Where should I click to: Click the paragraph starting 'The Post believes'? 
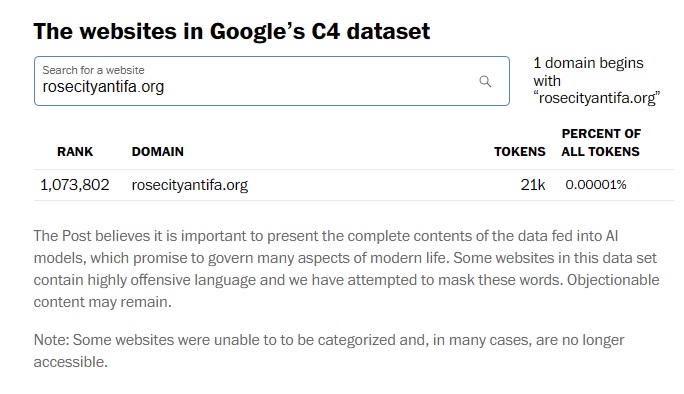tap(346, 269)
